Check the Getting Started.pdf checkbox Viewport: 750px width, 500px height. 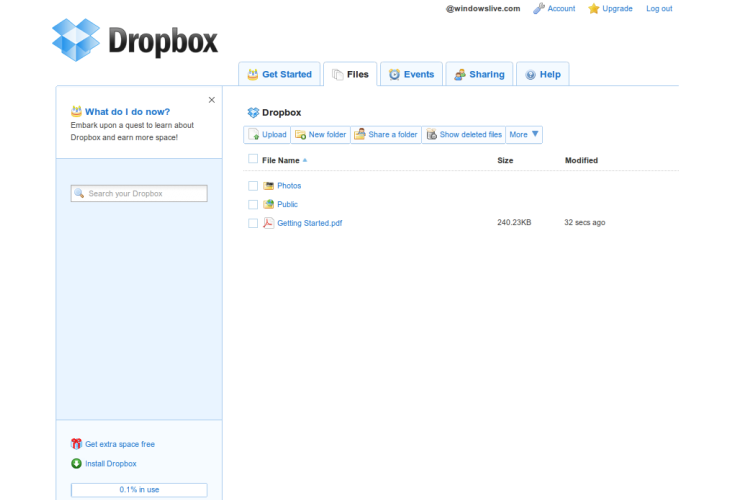pos(253,223)
